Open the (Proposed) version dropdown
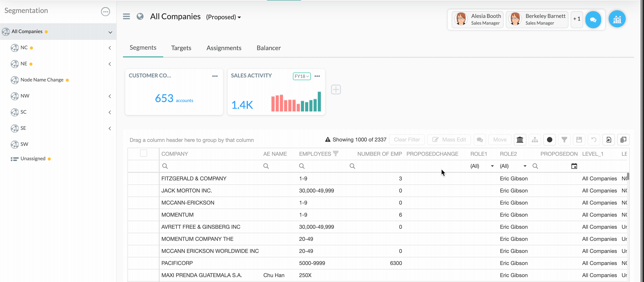The image size is (644, 282). tap(224, 17)
